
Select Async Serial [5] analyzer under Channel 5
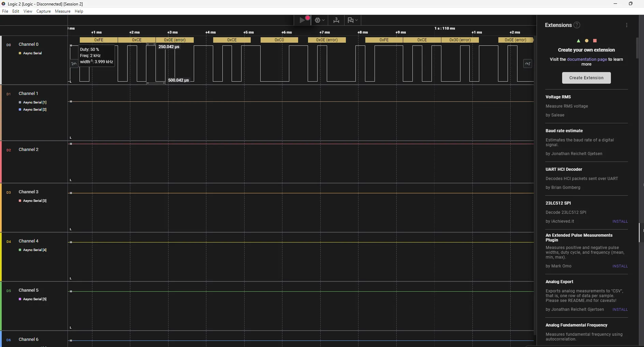pos(34,299)
